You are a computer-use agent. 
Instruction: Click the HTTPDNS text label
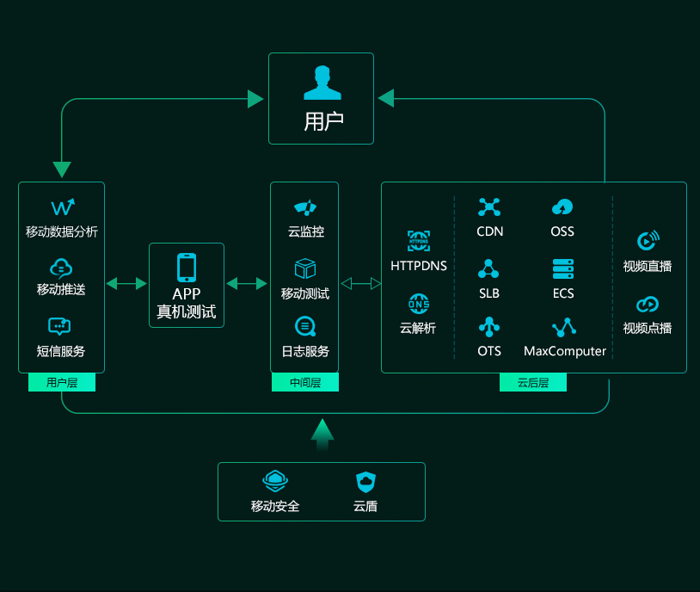click(x=419, y=266)
